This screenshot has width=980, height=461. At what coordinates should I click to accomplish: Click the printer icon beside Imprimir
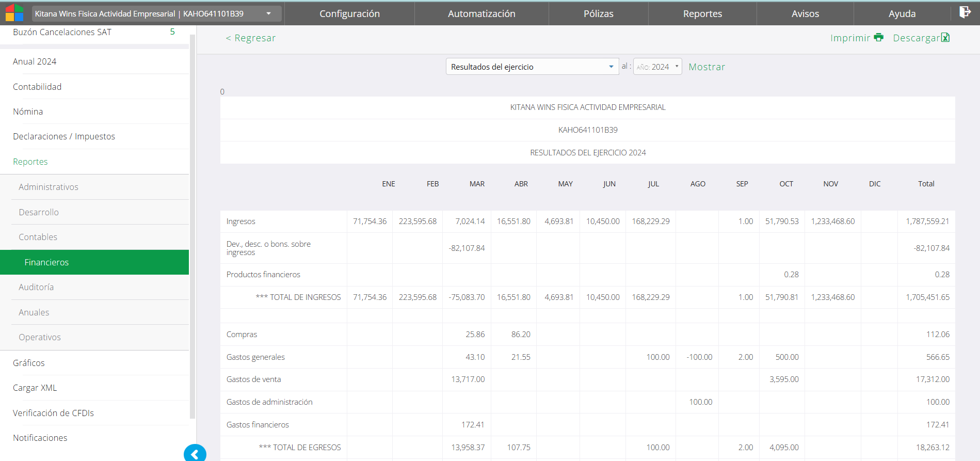(x=878, y=38)
